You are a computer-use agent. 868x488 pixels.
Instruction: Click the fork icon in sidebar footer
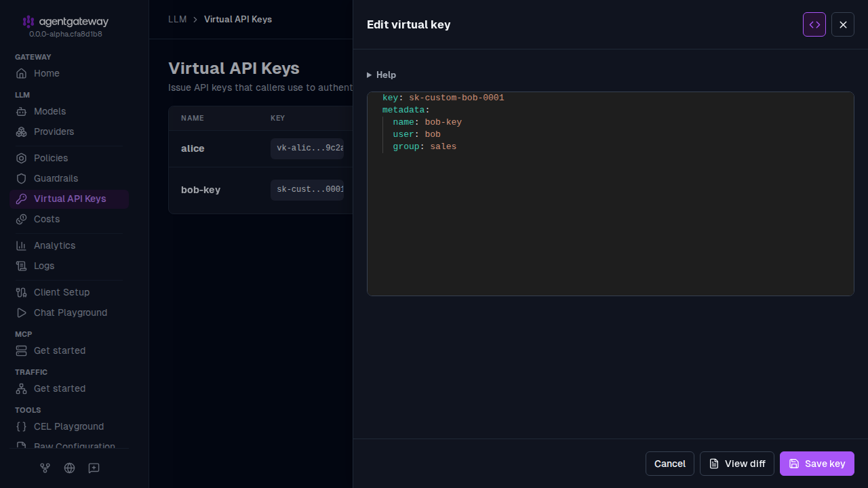(x=45, y=468)
